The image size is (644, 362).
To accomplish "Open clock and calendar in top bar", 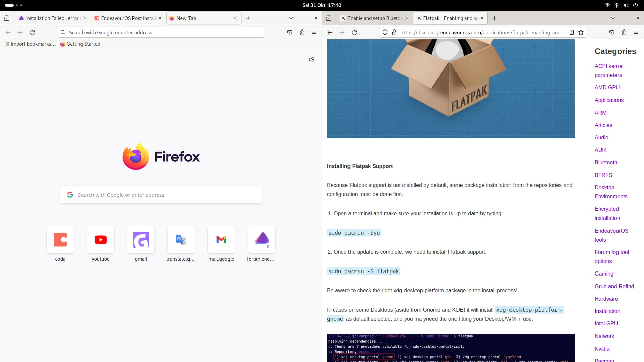I will 322,5.
